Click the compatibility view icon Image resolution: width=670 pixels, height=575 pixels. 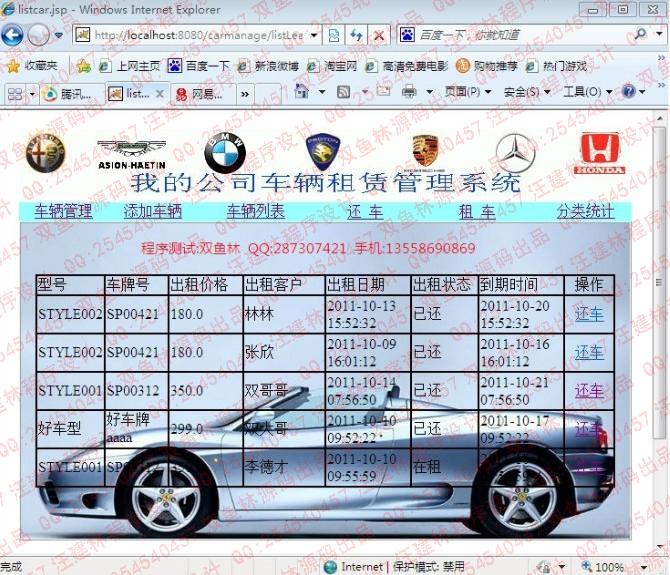point(334,35)
